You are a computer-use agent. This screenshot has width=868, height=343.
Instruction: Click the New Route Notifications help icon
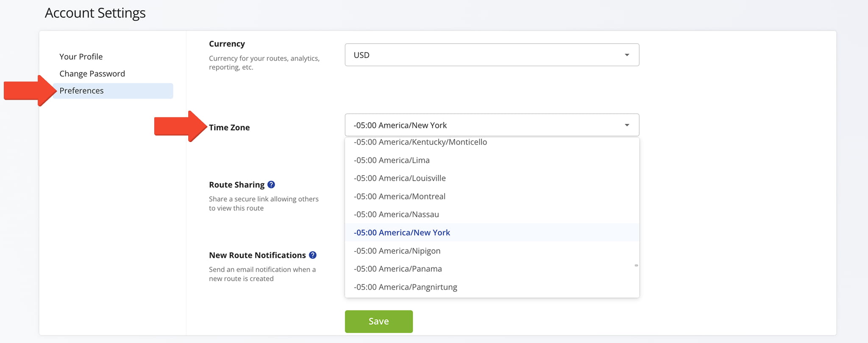[x=313, y=255]
